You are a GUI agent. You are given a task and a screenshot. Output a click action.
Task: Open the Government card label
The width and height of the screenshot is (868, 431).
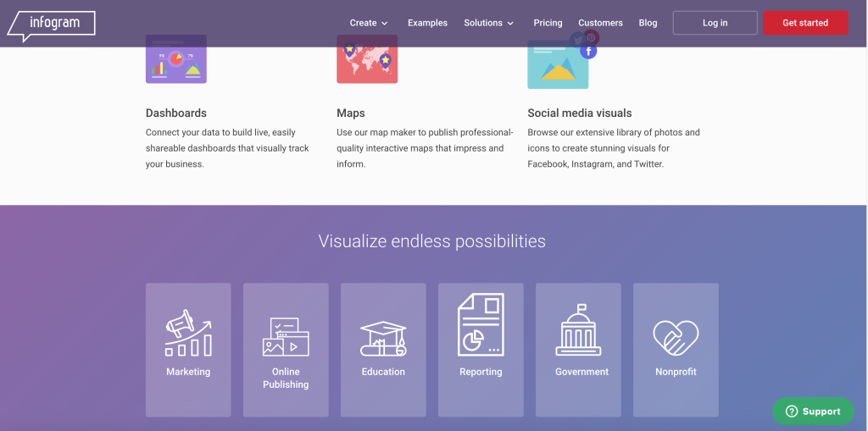[581, 372]
